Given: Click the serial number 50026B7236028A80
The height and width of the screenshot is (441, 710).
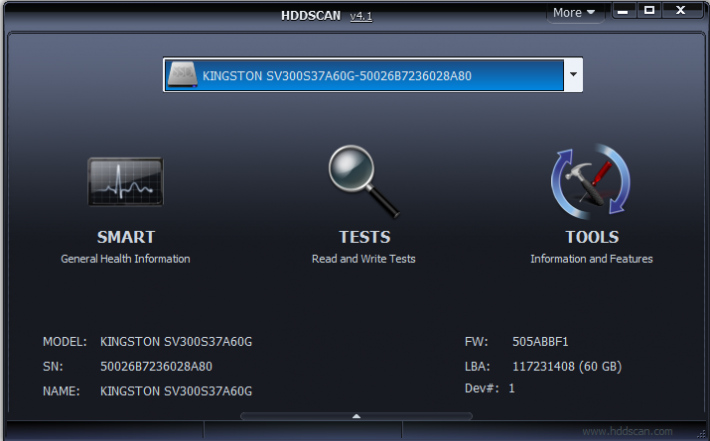Looking at the screenshot, I should pos(156,366).
